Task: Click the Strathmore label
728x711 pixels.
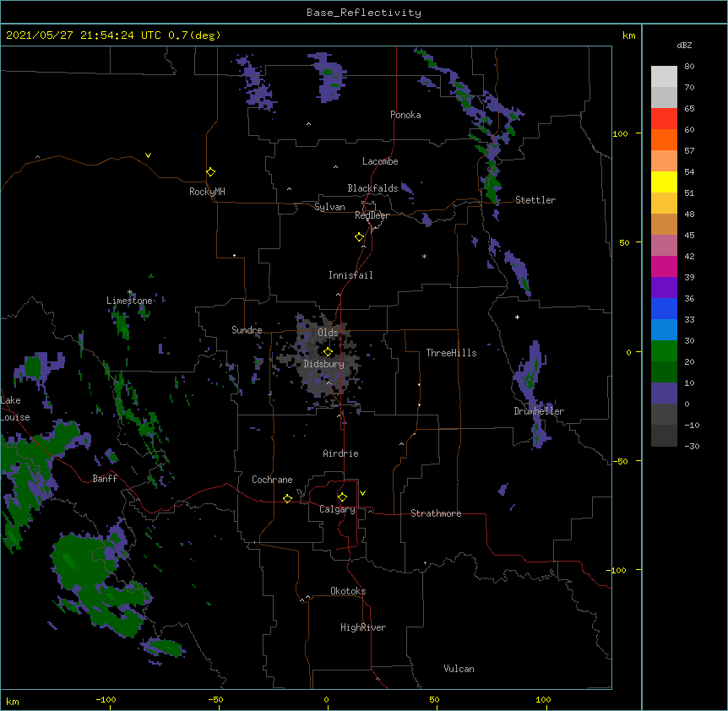Action: pos(436,513)
